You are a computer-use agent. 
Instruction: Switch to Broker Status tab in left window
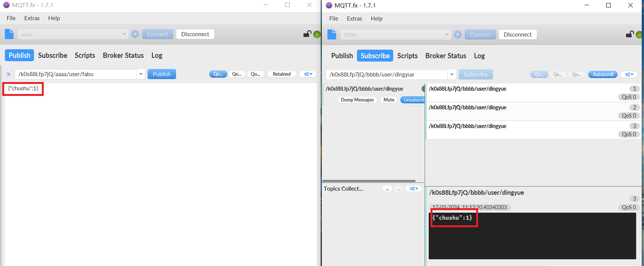click(123, 56)
